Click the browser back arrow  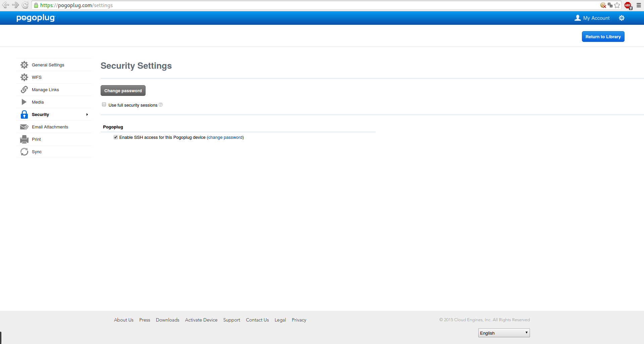click(x=6, y=5)
